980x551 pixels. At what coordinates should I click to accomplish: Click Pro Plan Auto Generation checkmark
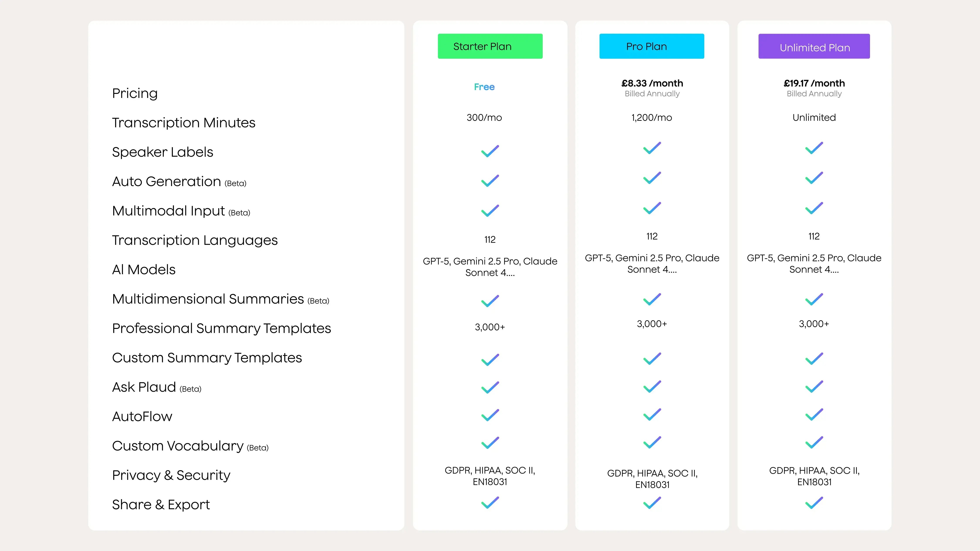coord(652,178)
